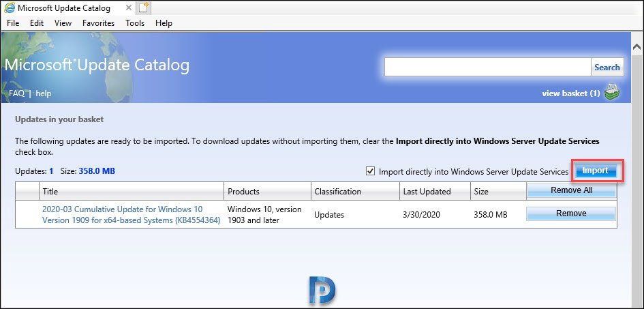Click the Import button
This screenshot has height=309, width=644.
tap(595, 171)
